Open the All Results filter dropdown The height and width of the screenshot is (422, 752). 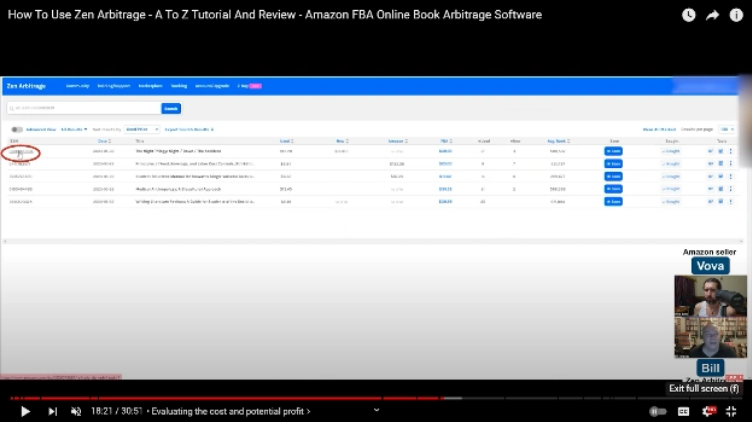[74, 129]
